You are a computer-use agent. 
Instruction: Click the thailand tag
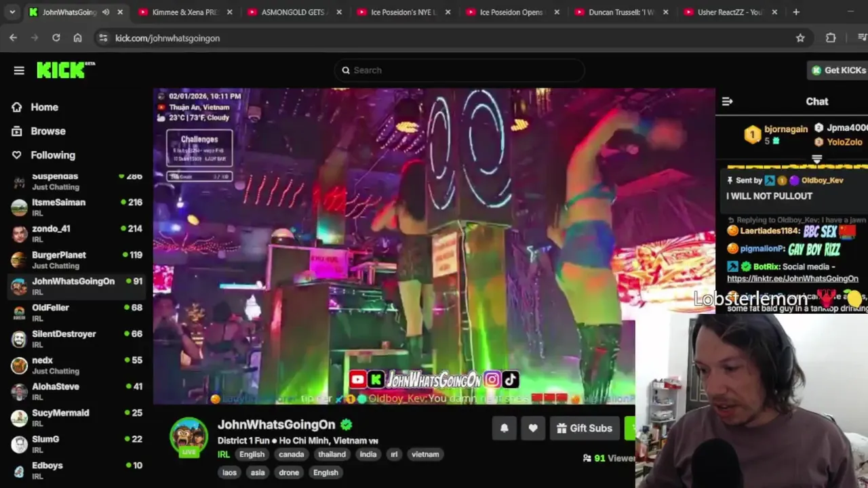[332, 454]
